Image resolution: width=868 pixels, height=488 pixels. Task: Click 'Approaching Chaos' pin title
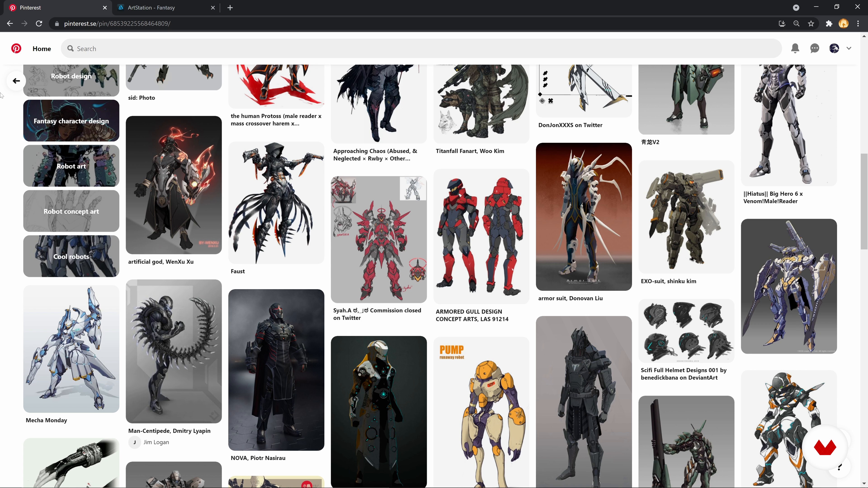click(x=375, y=155)
